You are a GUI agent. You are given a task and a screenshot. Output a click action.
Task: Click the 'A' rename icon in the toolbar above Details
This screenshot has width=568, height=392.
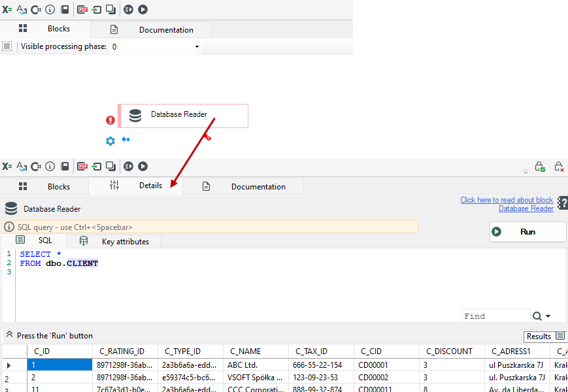(x=22, y=167)
